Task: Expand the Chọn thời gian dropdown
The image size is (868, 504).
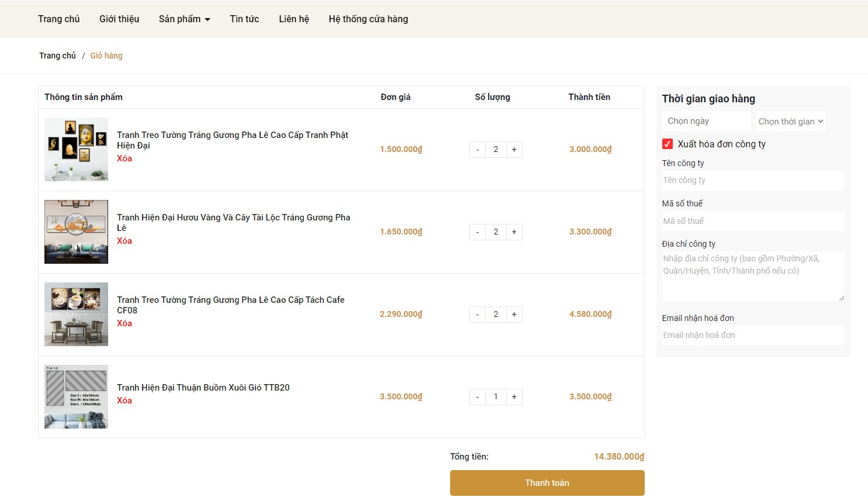Action: (790, 122)
